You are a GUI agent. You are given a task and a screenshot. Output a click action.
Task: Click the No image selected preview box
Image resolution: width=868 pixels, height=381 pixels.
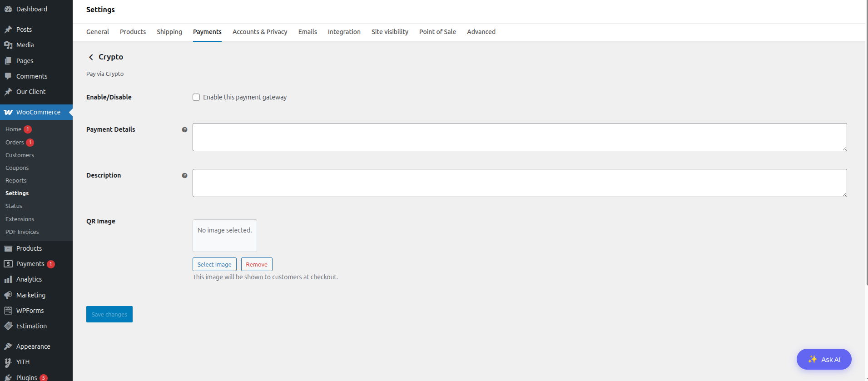click(225, 236)
